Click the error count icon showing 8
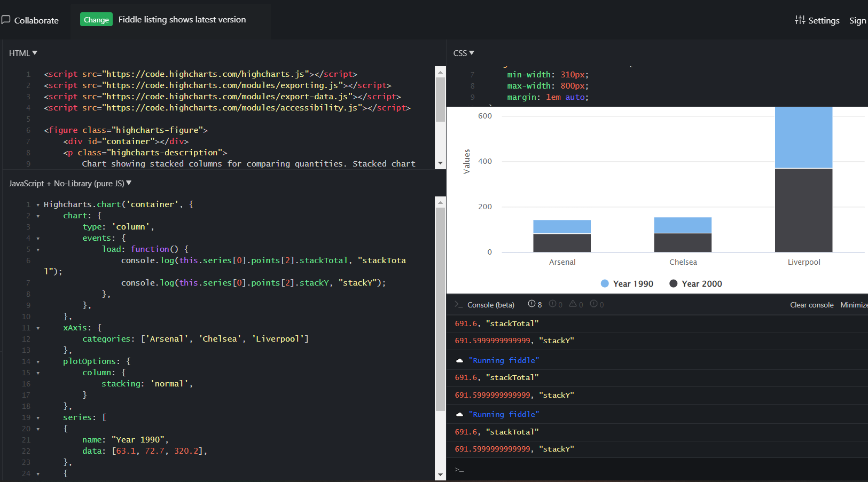Screen dimensions: 868x482 (532, 304)
